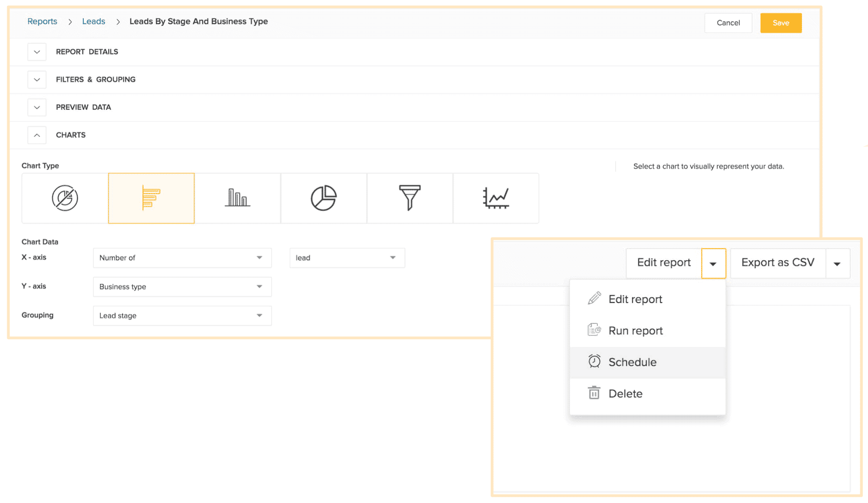Screen dimensions: 868x503
Task: Select the funnel chart type
Action: coord(410,198)
